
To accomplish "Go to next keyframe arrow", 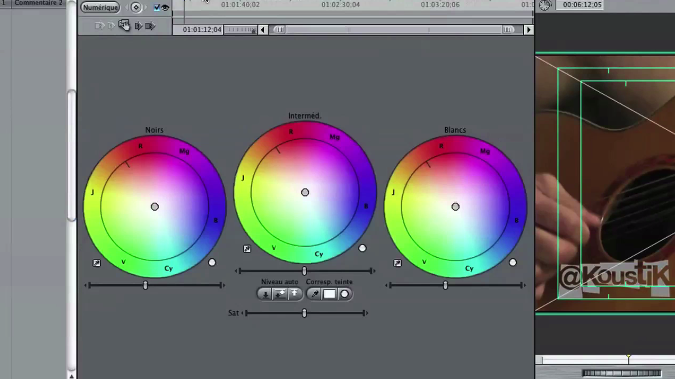I will pyautogui.click(x=145, y=7).
